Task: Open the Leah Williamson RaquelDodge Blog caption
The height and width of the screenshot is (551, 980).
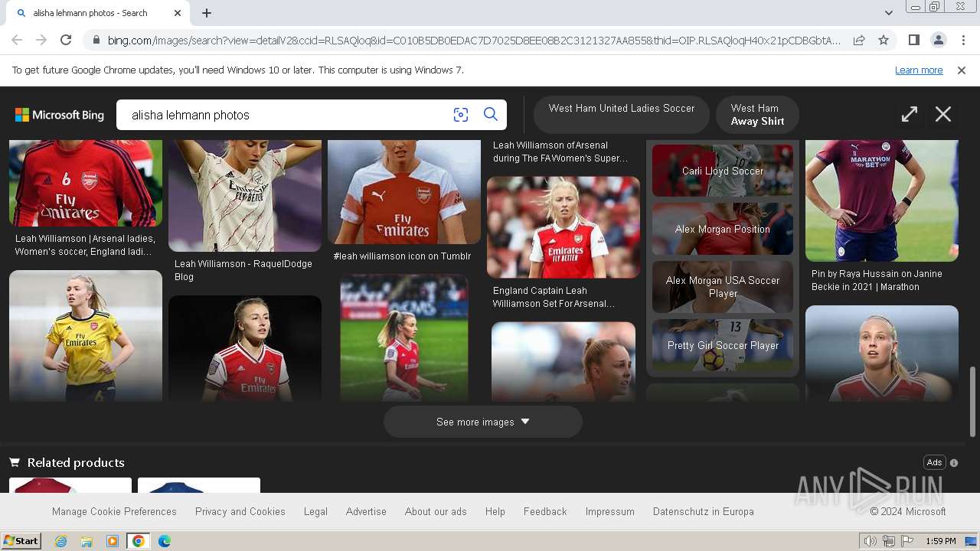Action: coord(243,270)
